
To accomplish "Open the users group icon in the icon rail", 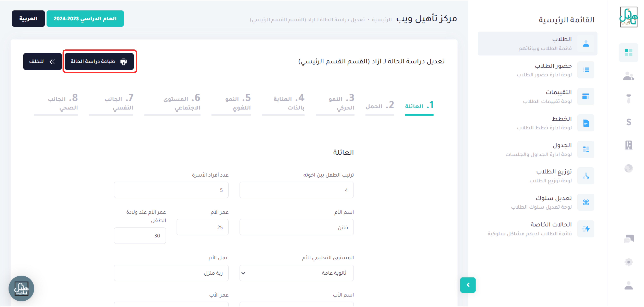I will 628,76.
